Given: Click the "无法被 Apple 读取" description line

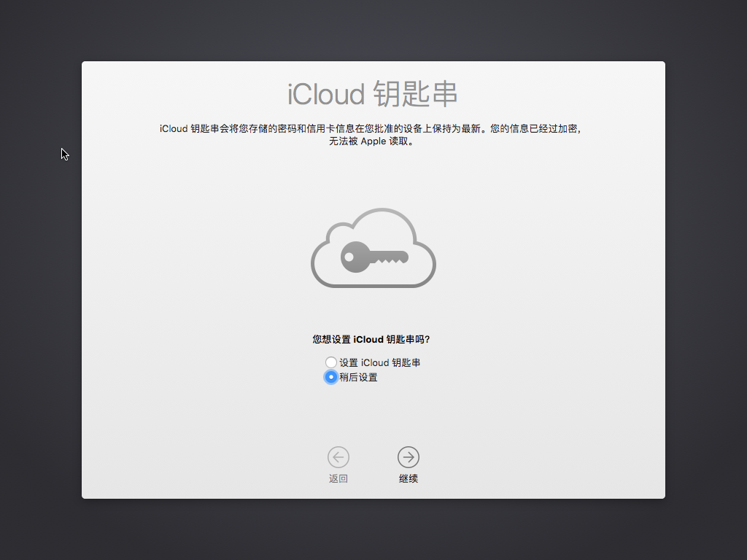Looking at the screenshot, I should pyautogui.click(x=373, y=141).
